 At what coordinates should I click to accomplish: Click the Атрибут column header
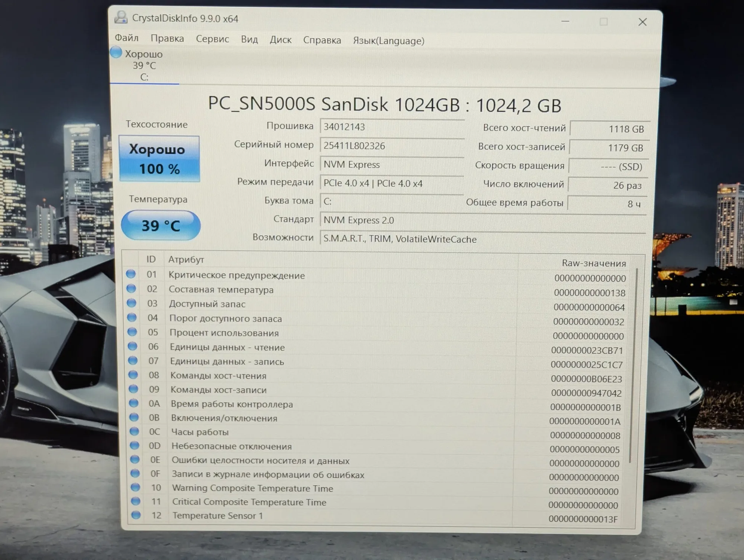point(186,260)
